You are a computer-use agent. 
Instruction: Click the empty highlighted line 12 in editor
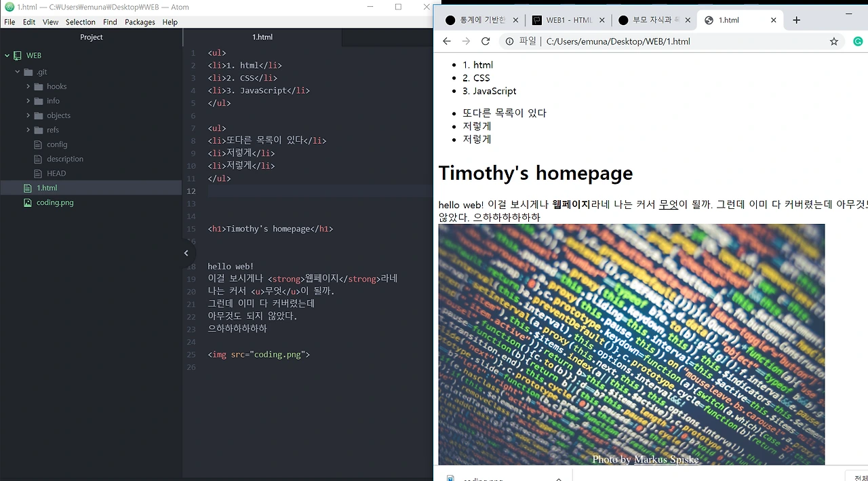pyautogui.click(x=319, y=191)
